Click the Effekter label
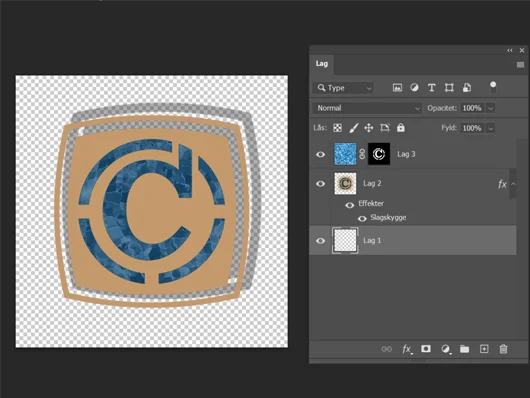The height and width of the screenshot is (398, 530). tap(371, 204)
